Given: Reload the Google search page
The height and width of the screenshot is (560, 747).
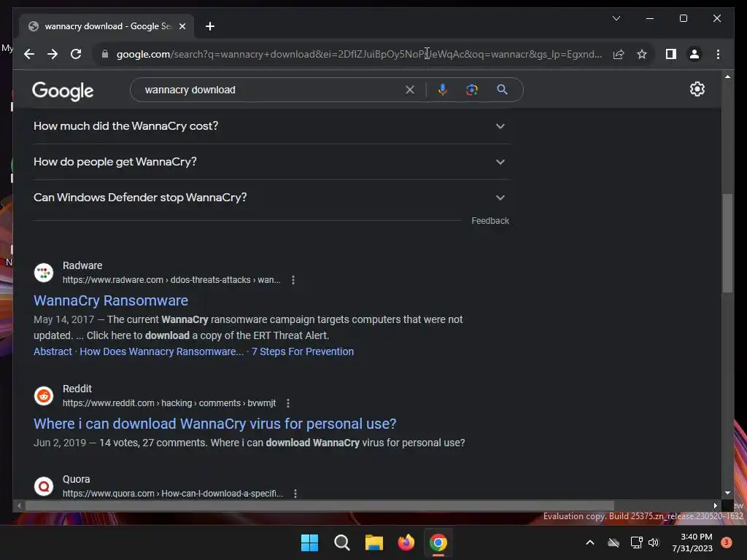Looking at the screenshot, I should coord(76,54).
